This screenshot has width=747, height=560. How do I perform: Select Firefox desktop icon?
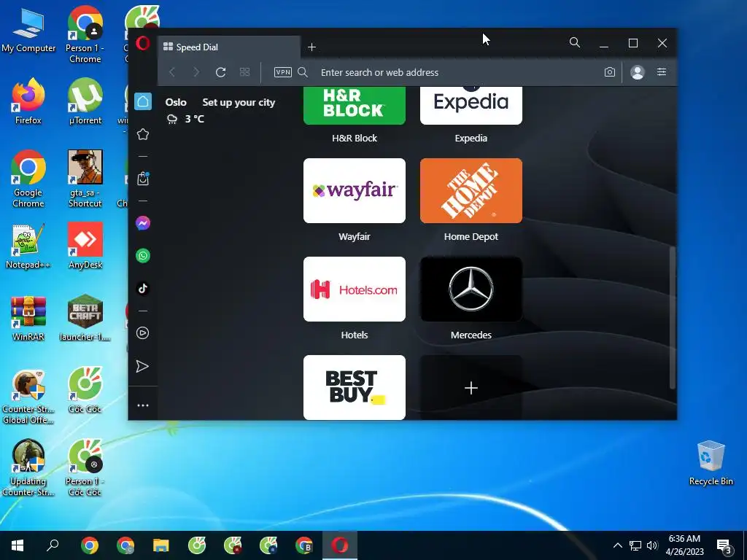28,101
